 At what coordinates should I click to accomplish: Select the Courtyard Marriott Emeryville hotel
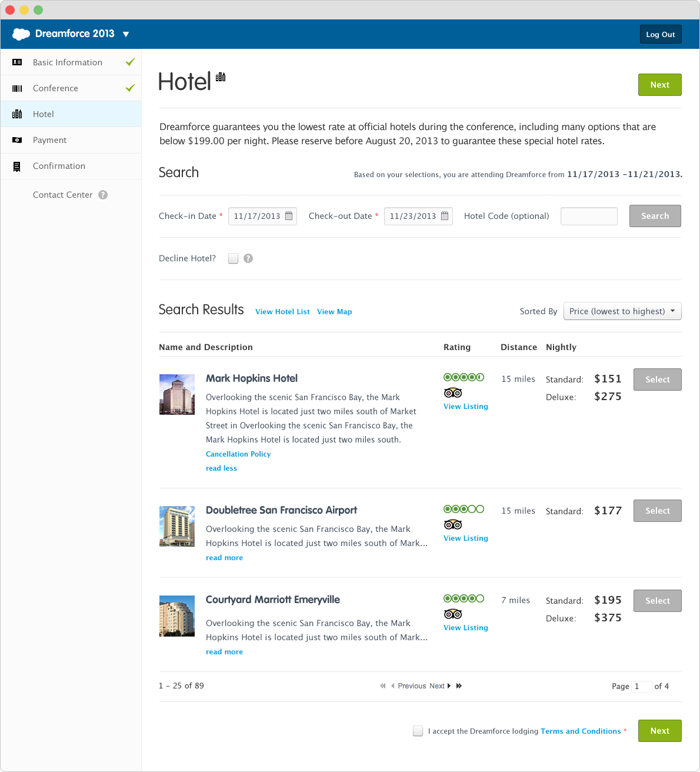[658, 601]
